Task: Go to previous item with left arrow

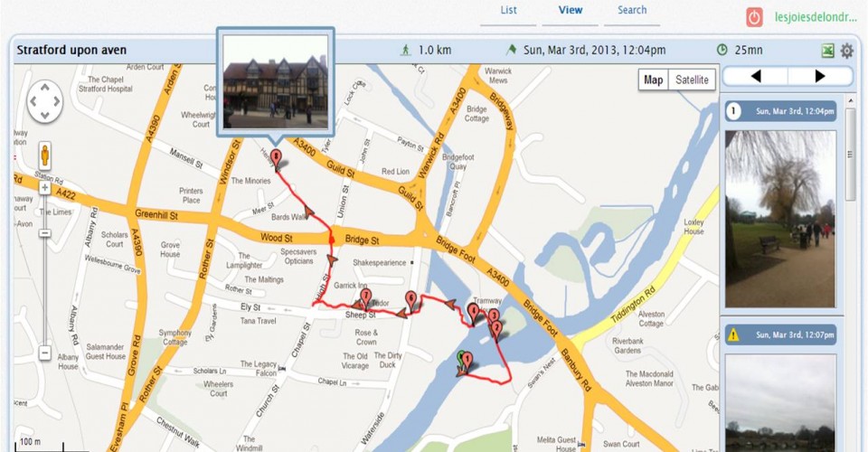Action: coord(756,76)
